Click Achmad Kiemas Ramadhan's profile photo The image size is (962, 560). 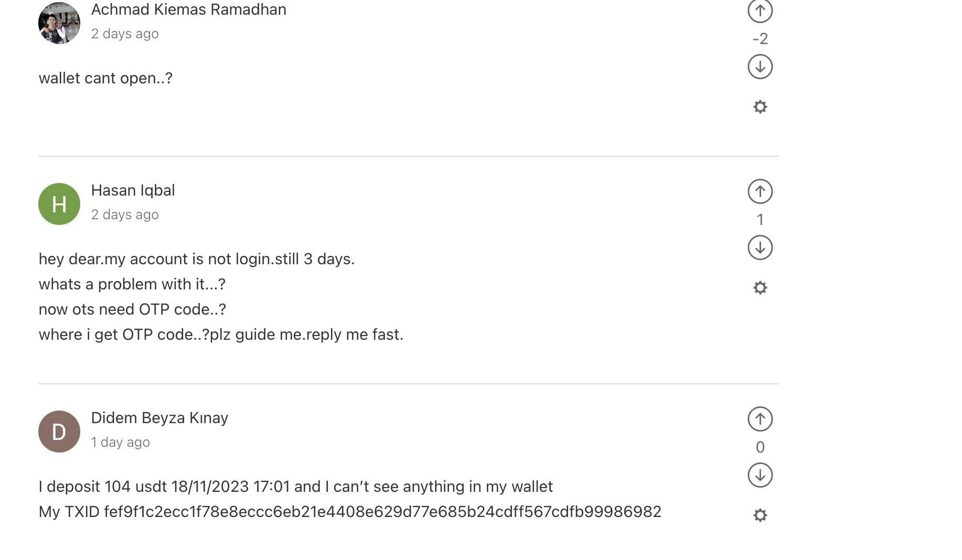(59, 23)
